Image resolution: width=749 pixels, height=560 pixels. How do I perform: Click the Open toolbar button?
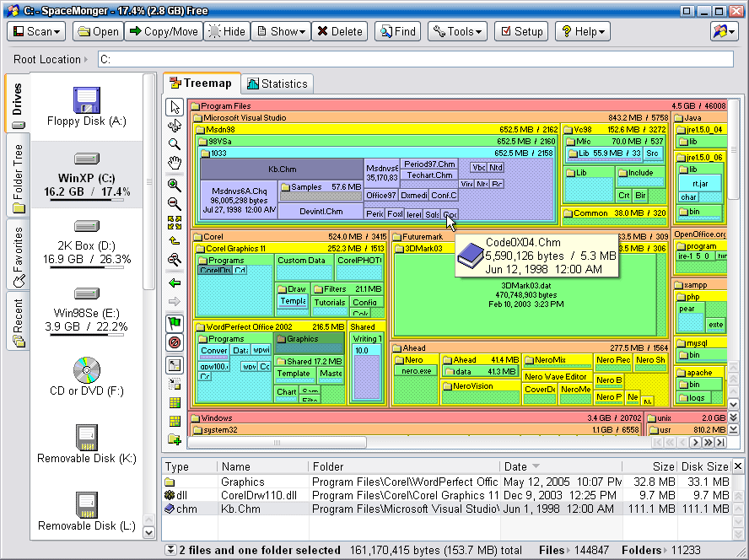pos(99,31)
